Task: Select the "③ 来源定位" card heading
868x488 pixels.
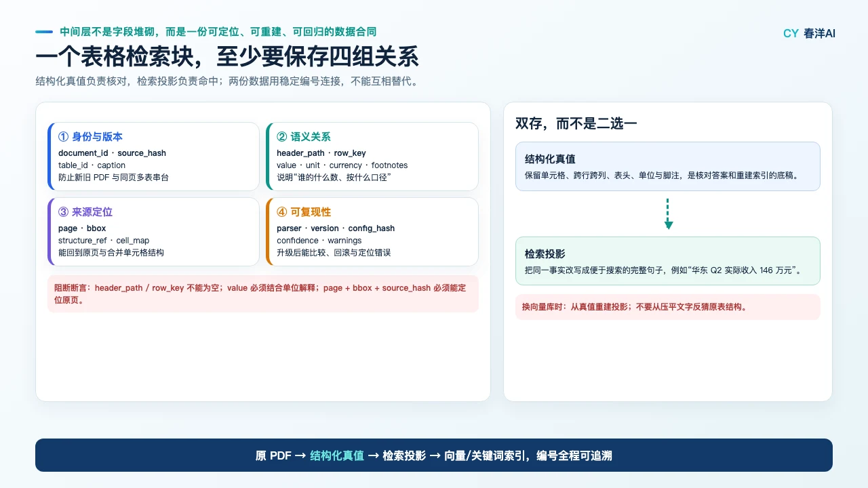Action: (x=85, y=212)
